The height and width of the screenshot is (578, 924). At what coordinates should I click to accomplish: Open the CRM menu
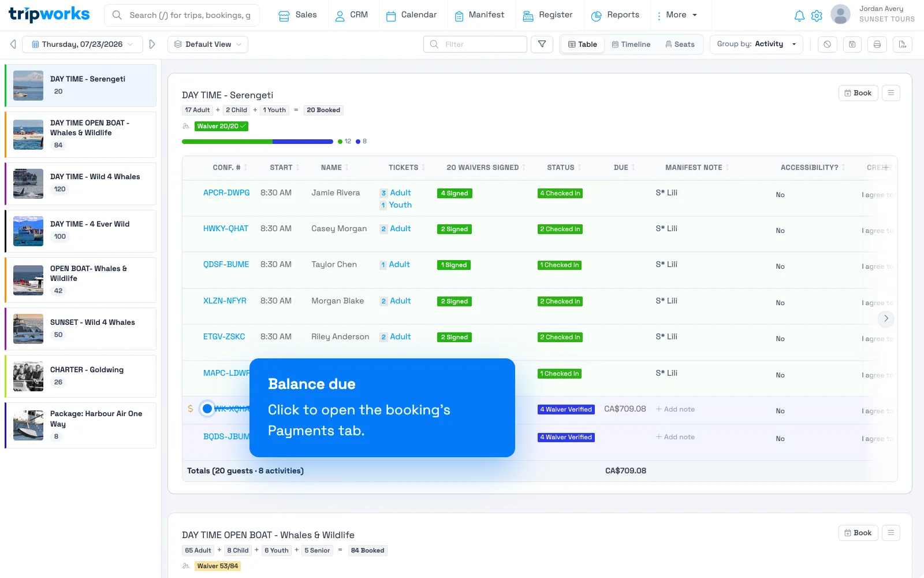[351, 15]
